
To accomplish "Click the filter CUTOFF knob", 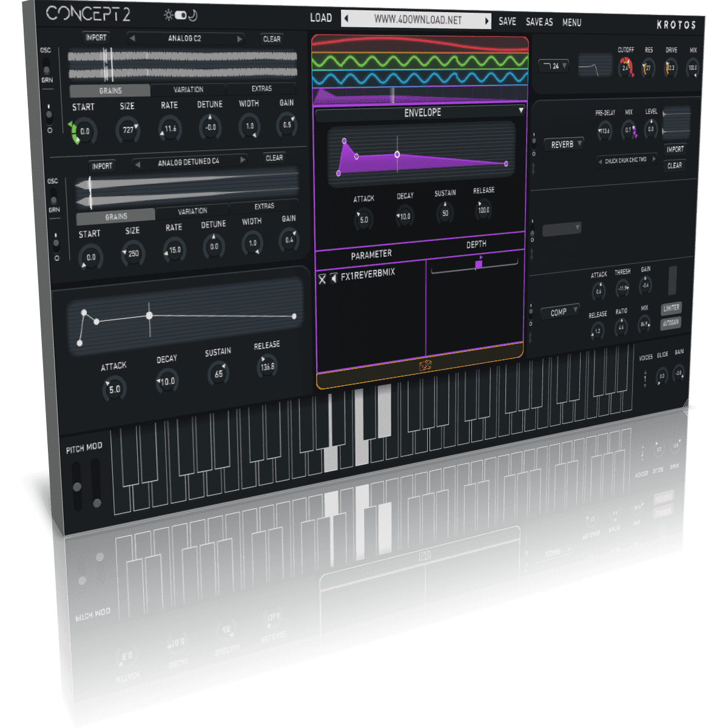I will [x=625, y=67].
